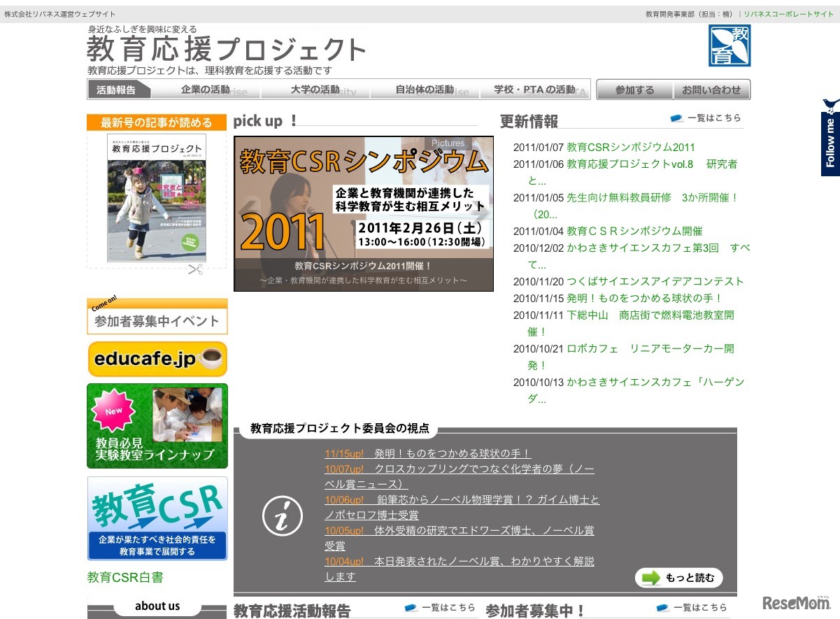Click the scissors icon under the magazine cover
The image size is (840, 619).
(195, 269)
